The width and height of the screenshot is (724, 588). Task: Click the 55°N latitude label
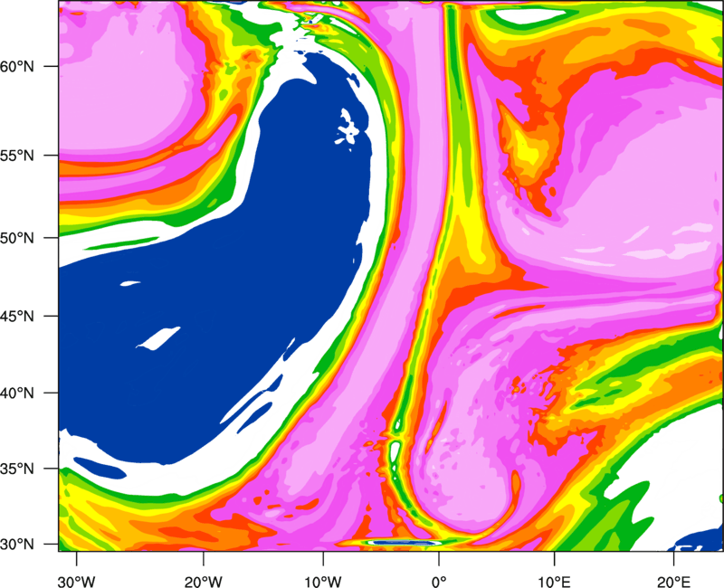click(x=17, y=156)
